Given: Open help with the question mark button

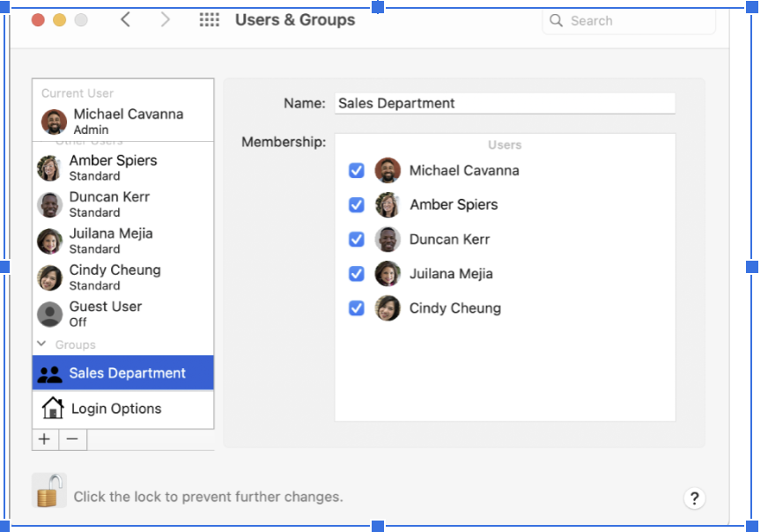Looking at the screenshot, I should point(695,498).
